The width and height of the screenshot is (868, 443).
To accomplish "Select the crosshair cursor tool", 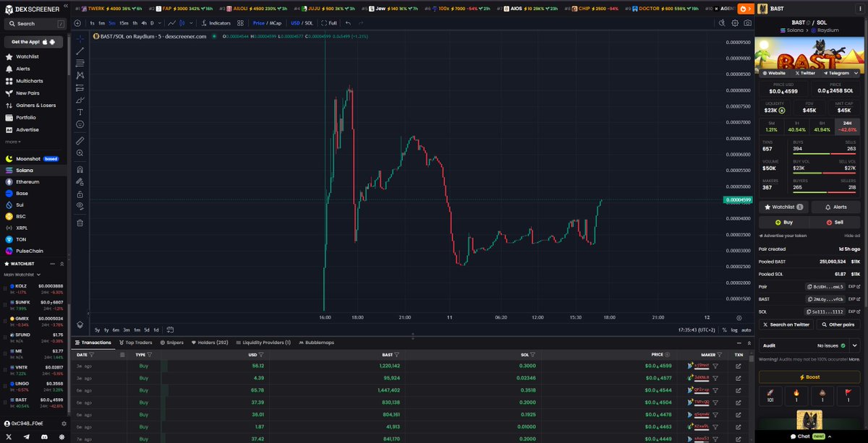I will coord(80,38).
